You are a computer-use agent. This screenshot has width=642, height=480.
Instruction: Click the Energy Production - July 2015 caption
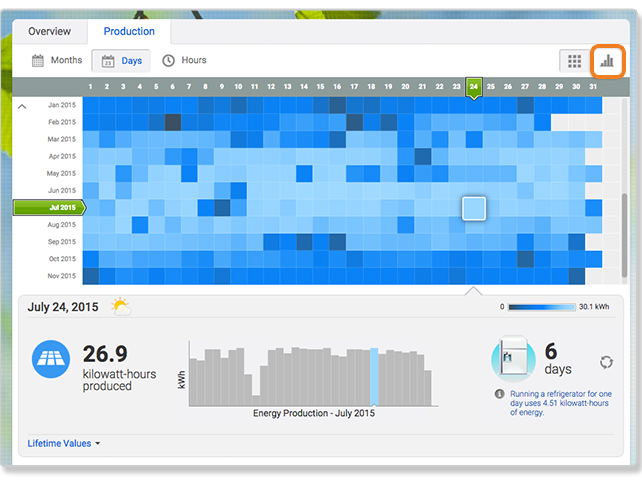314,413
